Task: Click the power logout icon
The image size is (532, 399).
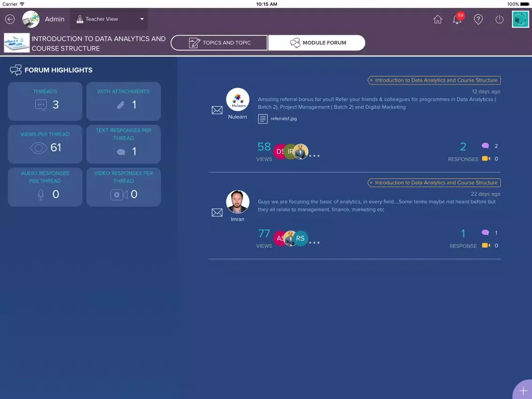Action: pos(499,19)
